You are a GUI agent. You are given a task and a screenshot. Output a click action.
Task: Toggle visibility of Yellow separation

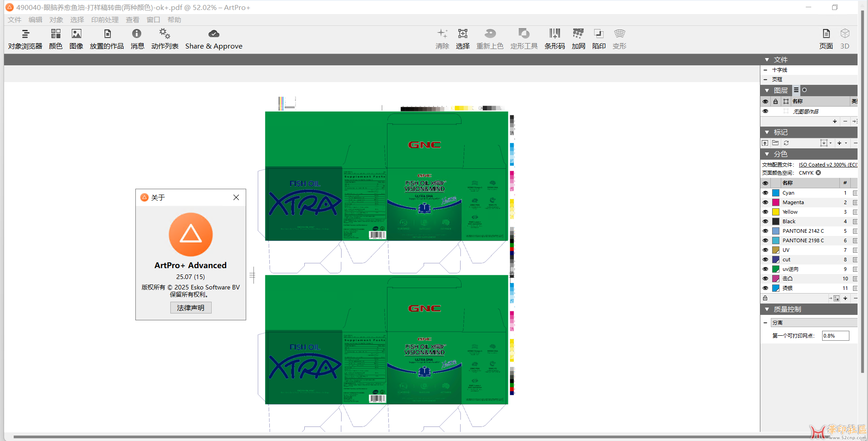(765, 212)
